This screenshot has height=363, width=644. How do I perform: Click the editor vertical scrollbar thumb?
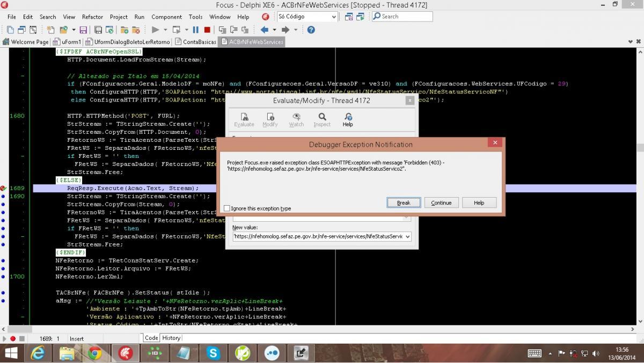tap(640, 148)
